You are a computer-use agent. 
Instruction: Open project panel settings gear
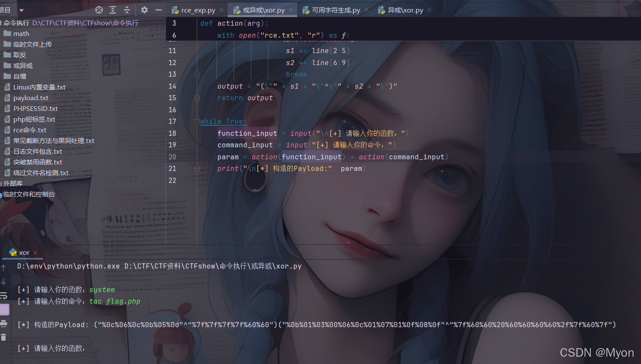[x=144, y=10]
